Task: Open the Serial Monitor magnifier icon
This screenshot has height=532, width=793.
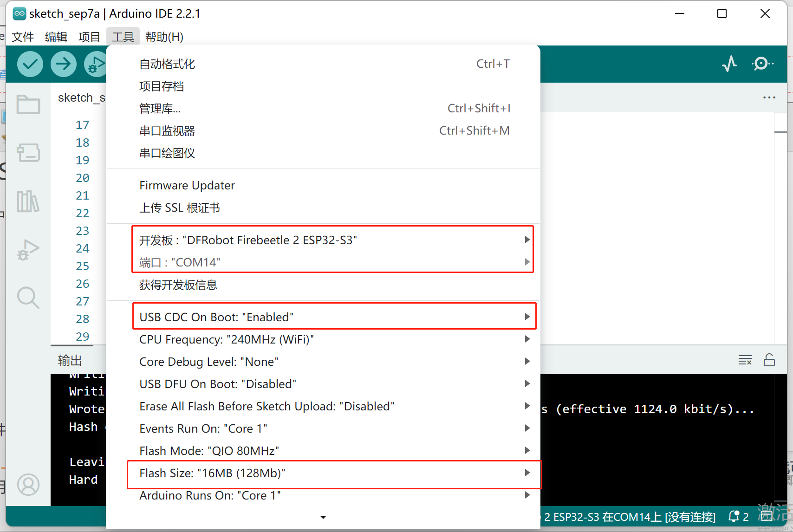Action: pos(762,64)
